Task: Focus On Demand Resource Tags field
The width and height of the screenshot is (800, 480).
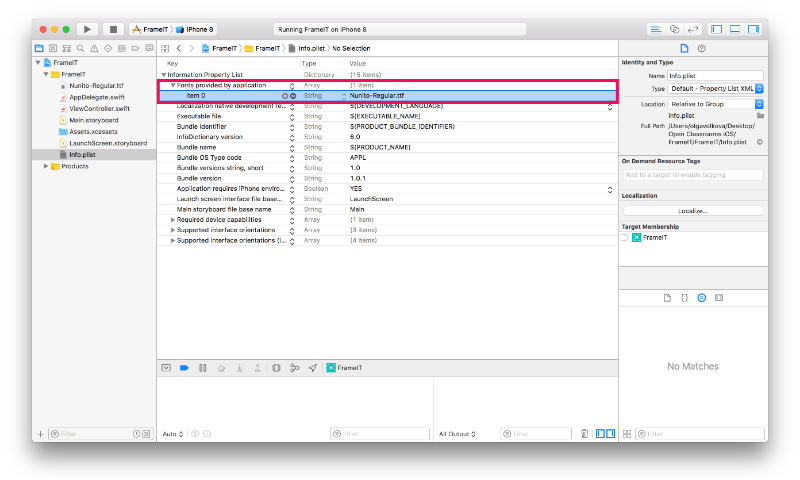Action: click(x=693, y=175)
